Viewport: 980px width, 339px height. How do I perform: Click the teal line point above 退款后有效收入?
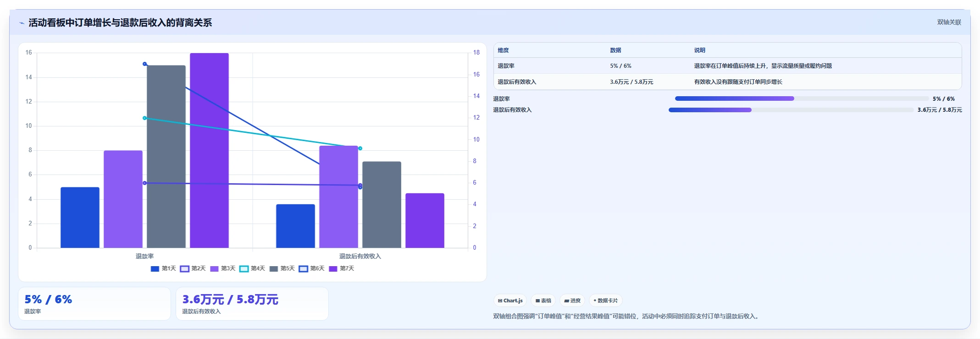point(360,148)
